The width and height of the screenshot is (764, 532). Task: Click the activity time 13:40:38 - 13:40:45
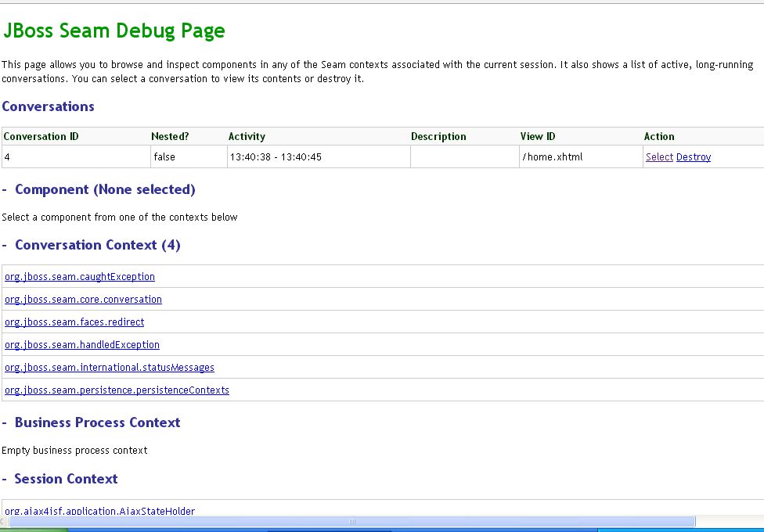click(276, 157)
